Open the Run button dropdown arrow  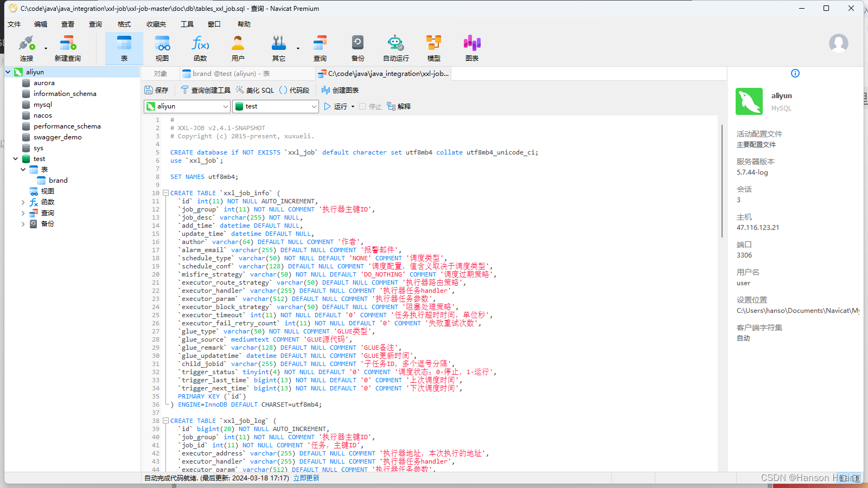pos(353,106)
